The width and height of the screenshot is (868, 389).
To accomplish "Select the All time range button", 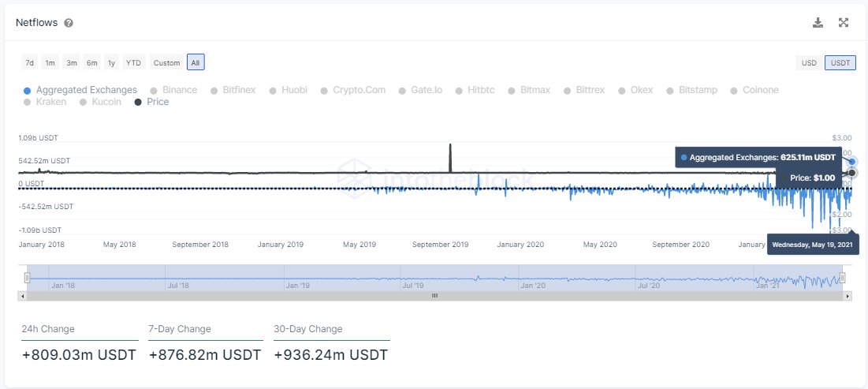I will pyautogui.click(x=196, y=62).
